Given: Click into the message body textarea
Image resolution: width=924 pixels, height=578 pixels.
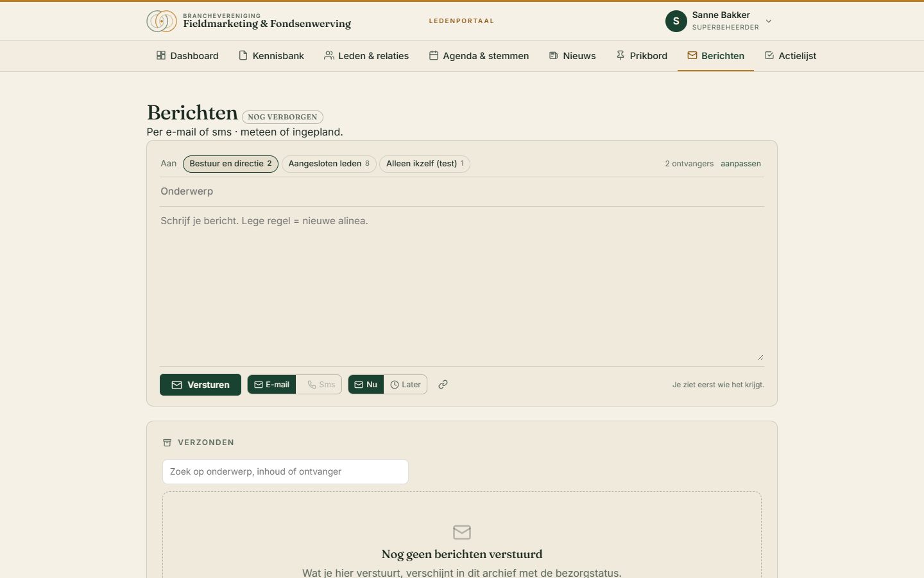Looking at the screenshot, I should (462, 286).
